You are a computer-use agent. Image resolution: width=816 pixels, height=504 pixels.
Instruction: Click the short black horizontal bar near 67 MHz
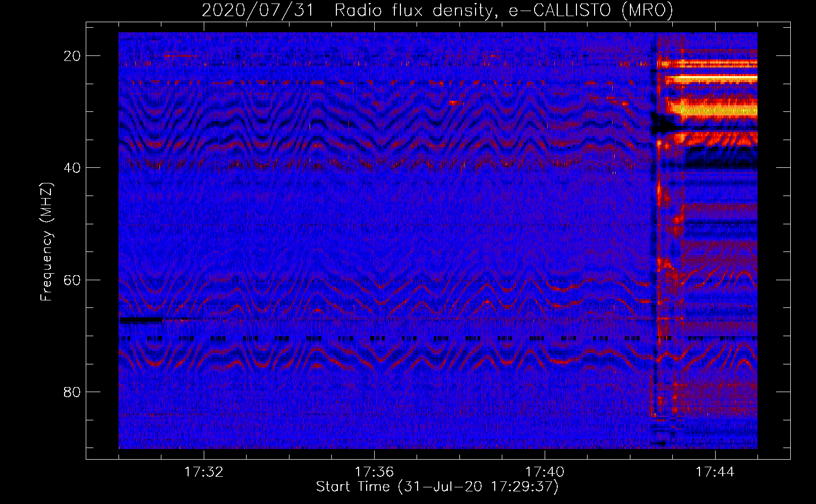(141, 320)
